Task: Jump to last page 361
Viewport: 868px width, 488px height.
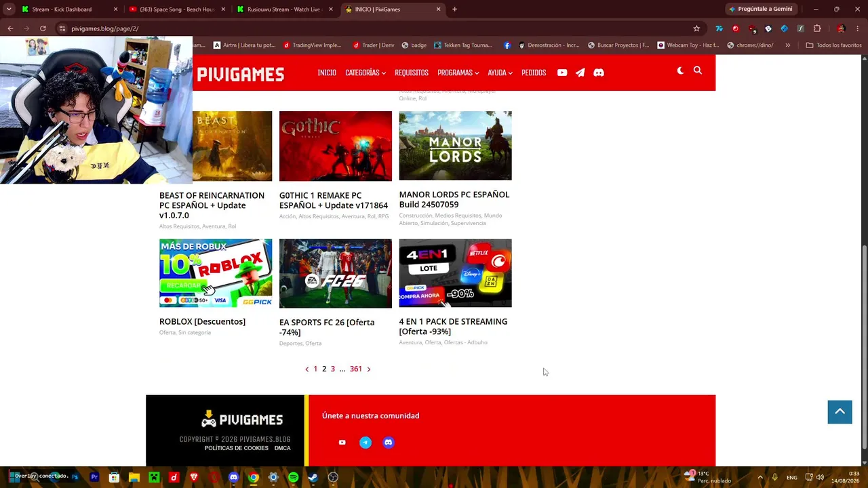Action: point(356,369)
